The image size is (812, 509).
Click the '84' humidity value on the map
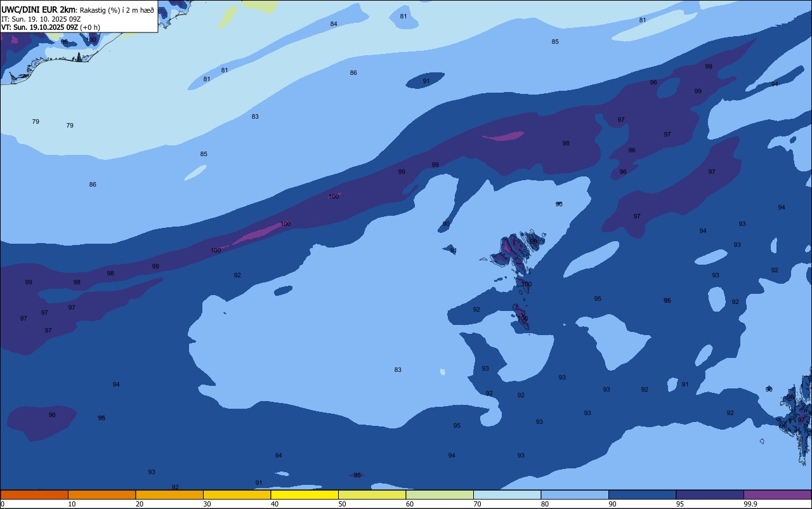[x=334, y=24]
